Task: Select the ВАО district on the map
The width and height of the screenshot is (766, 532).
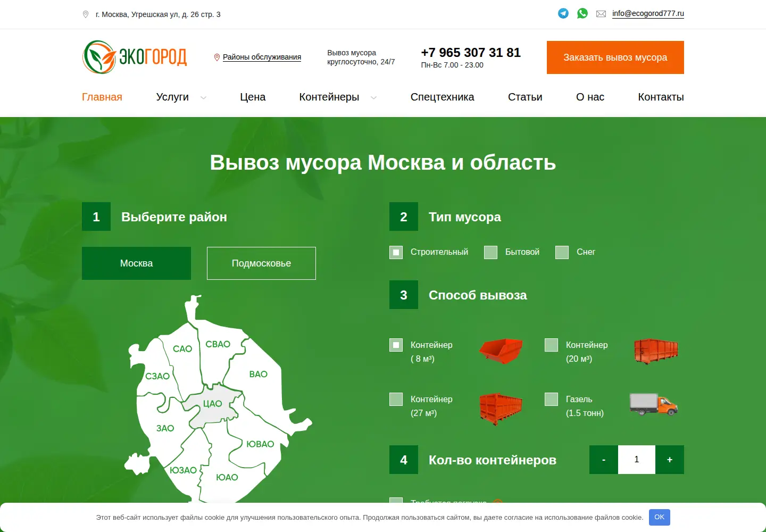Action: pos(258,375)
